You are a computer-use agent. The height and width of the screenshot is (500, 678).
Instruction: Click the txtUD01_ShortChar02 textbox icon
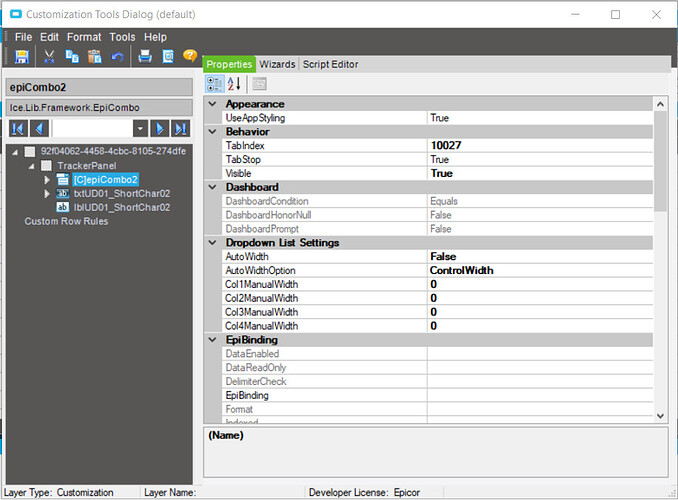coord(63,193)
